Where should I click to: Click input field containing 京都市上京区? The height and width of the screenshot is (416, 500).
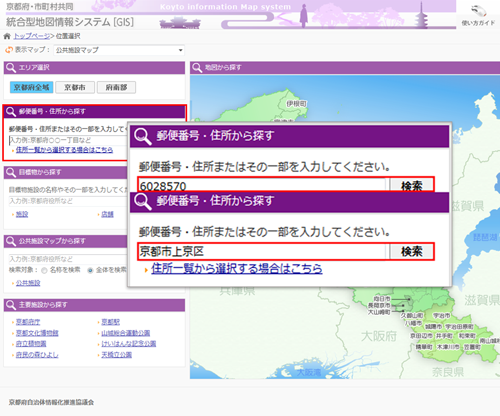[x=263, y=251]
